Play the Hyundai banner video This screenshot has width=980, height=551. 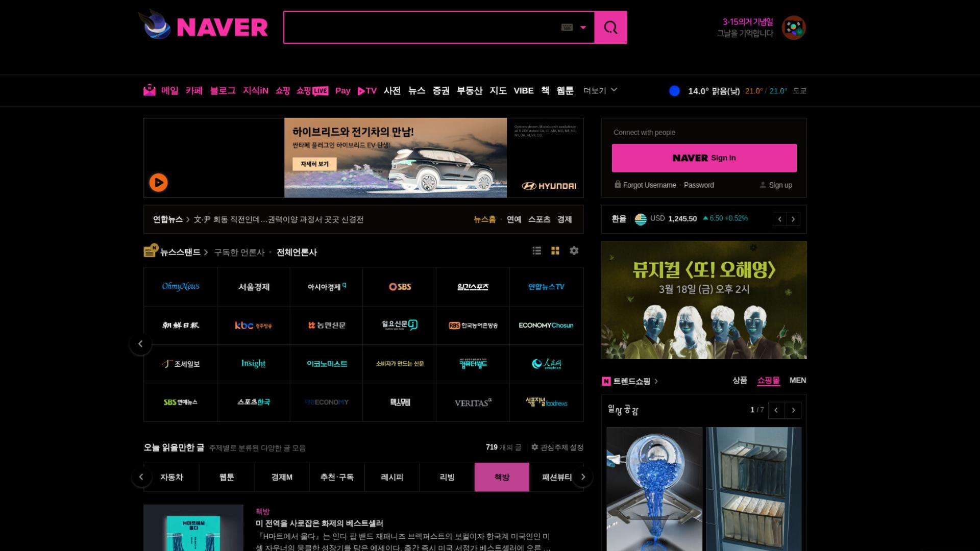pyautogui.click(x=158, y=183)
